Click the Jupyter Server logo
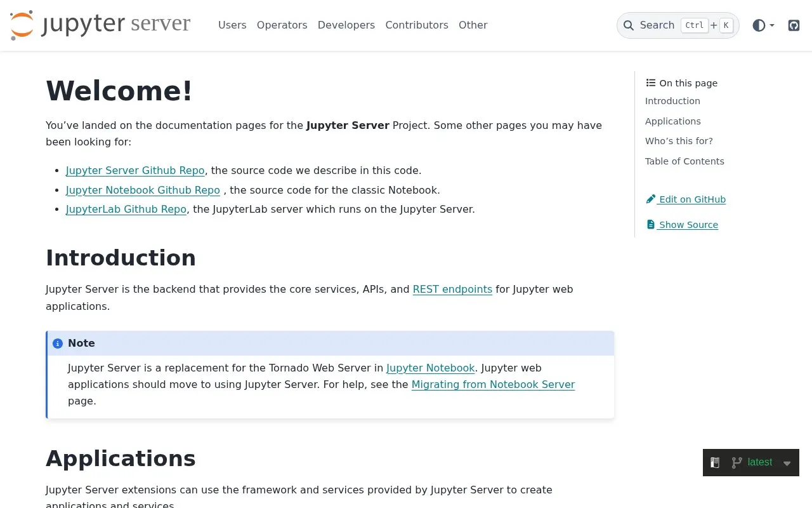Viewport: 812px width, 508px height. tap(100, 25)
